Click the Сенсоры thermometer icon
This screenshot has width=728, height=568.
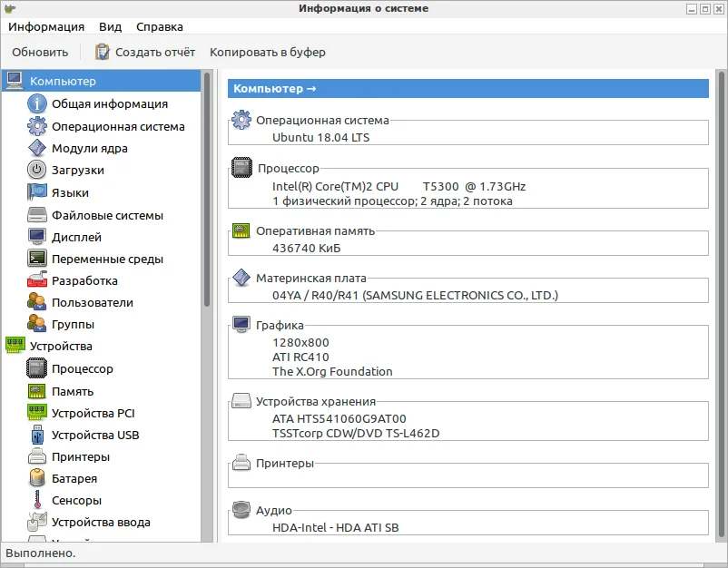coord(37,500)
